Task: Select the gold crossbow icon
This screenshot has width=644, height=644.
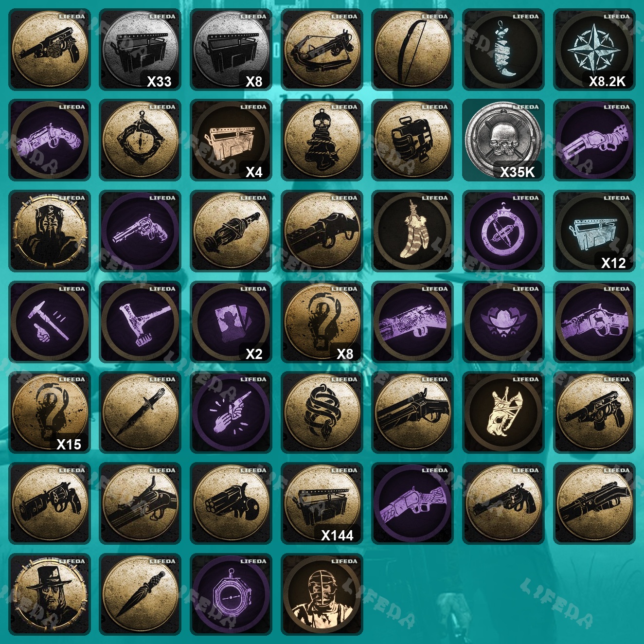Action: point(322,49)
